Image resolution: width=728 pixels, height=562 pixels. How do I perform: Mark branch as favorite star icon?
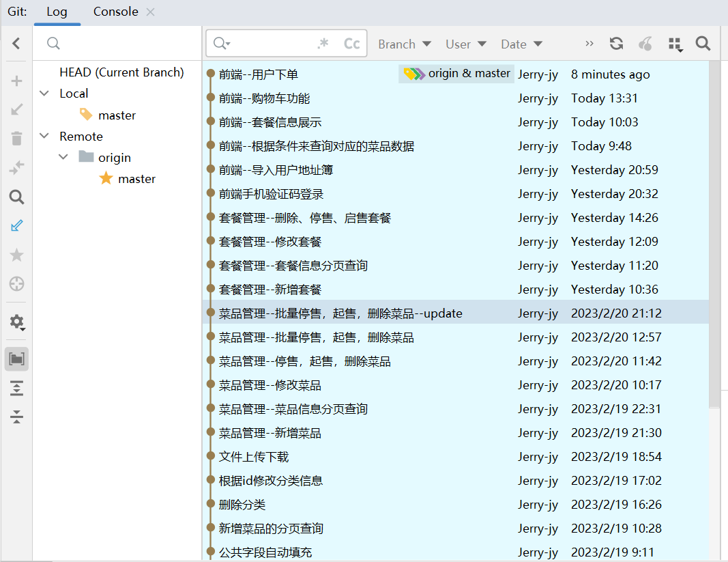point(16,255)
